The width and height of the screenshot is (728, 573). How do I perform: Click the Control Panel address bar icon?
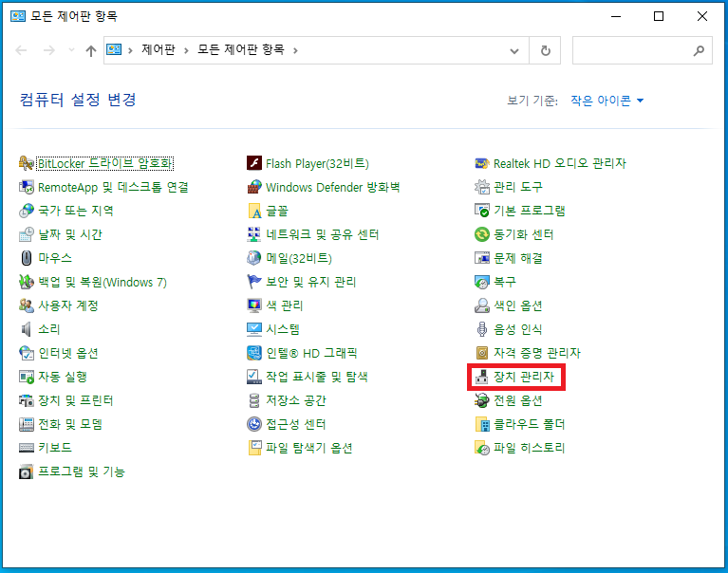coord(114,49)
